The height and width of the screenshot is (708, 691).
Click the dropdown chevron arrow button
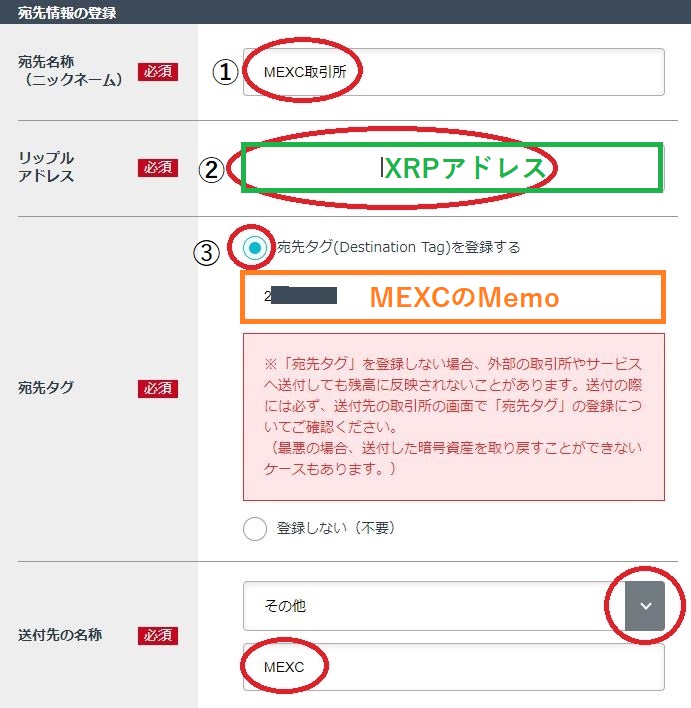click(x=645, y=606)
